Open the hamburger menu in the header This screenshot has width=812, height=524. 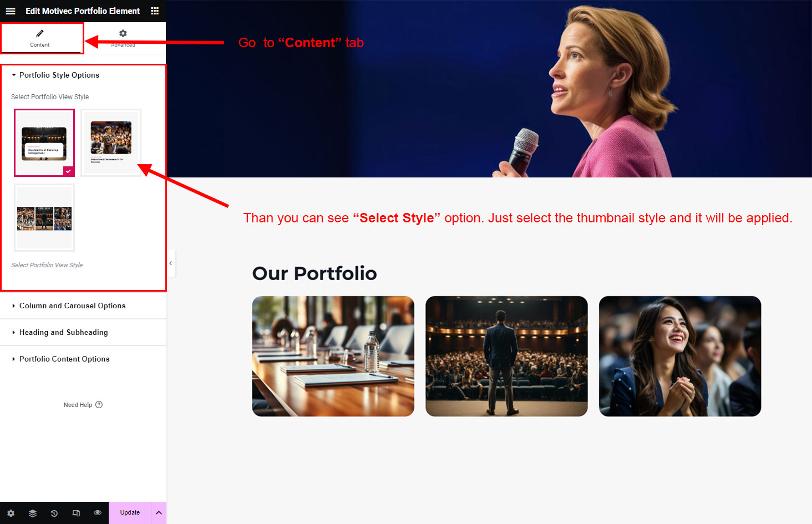coord(11,11)
